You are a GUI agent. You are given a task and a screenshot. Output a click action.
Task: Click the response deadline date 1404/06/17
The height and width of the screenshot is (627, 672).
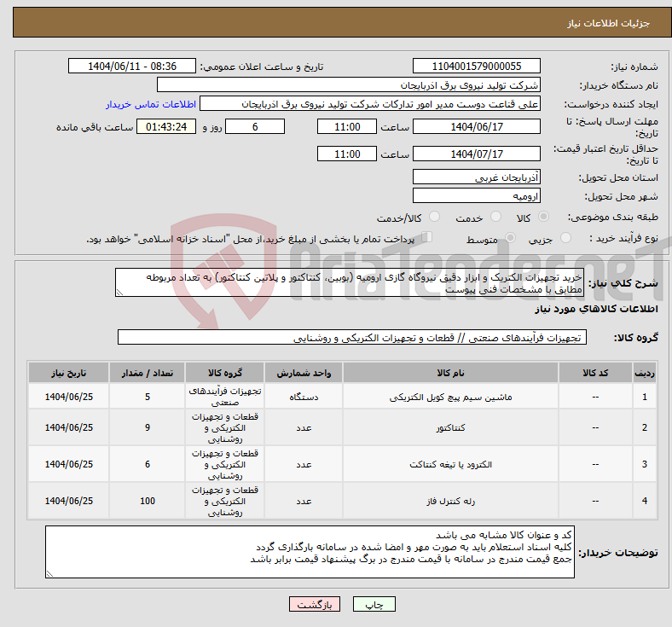coord(477,126)
